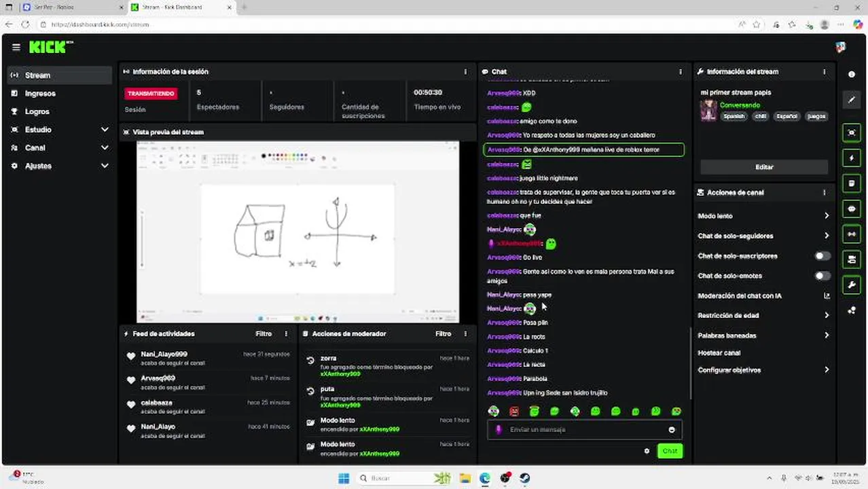The width and height of the screenshot is (868, 489).
Task: Click the stream preview thumbnail
Action: [297, 232]
